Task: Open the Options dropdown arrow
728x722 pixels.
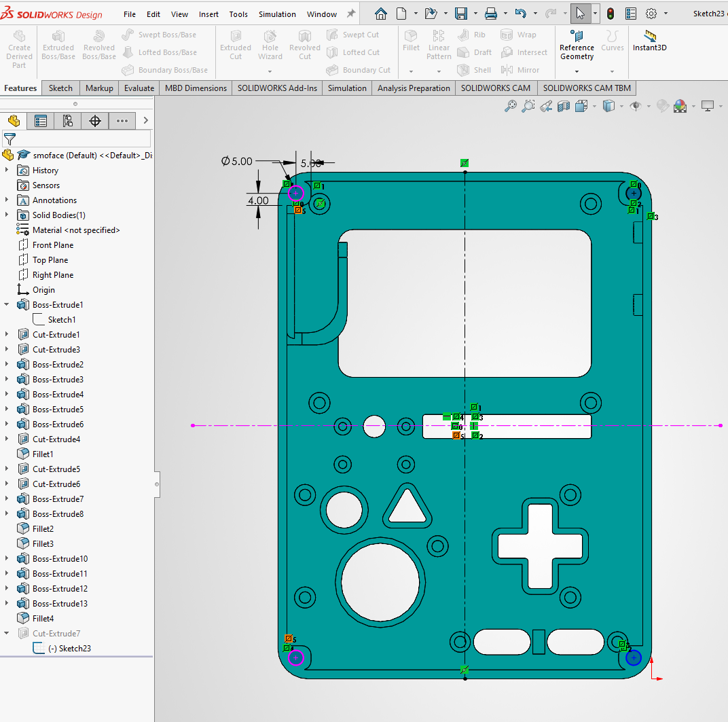Action: coord(666,14)
